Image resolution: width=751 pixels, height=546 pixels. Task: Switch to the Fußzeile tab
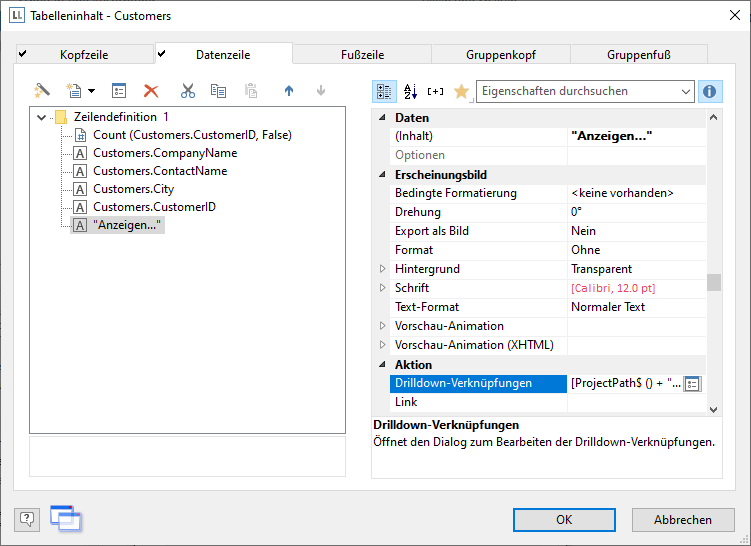pyautogui.click(x=361, y=55)
